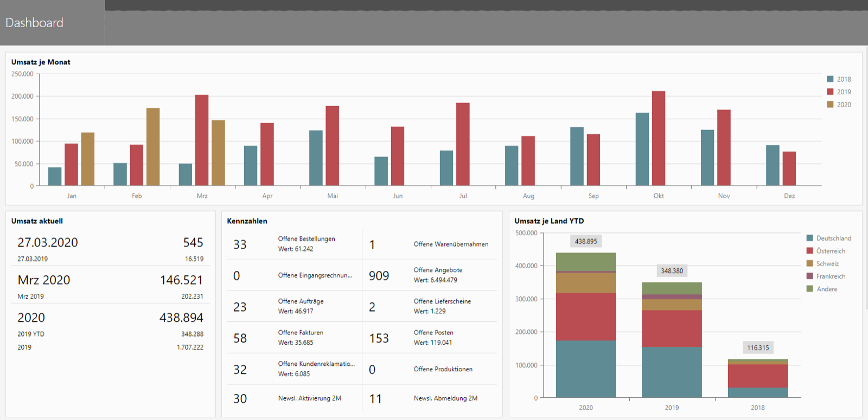Select the Frankreich legend label
Screen dimensions: 868x420
[x=831, y=276]
